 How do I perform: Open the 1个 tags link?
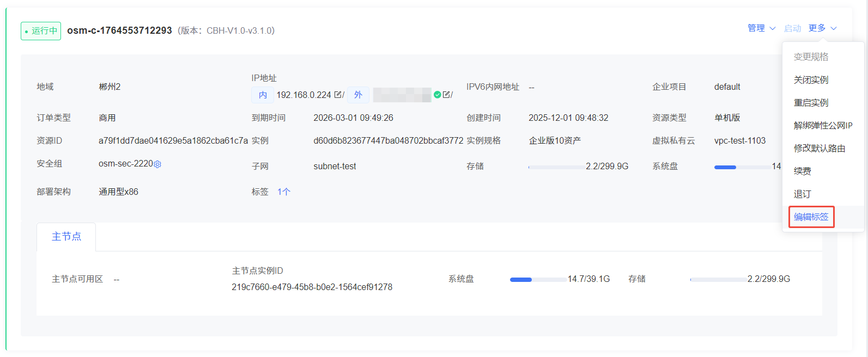284,192
